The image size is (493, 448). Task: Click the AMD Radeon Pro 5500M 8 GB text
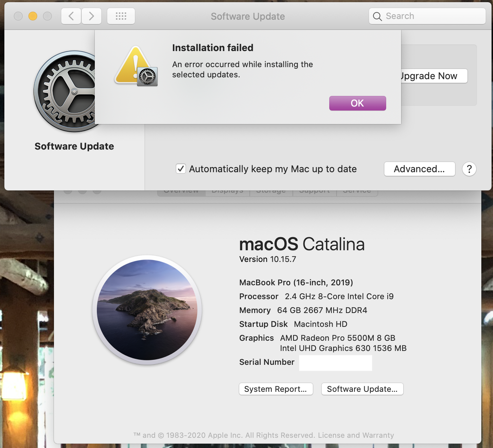click(x=338, y=338)
